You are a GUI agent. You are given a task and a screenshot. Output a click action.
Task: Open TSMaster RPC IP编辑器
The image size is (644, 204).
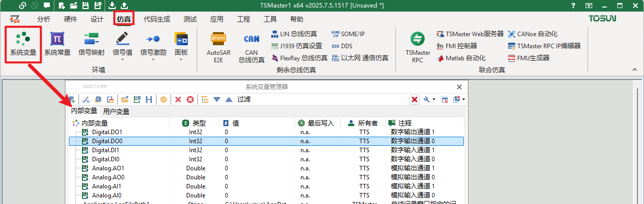544,46
